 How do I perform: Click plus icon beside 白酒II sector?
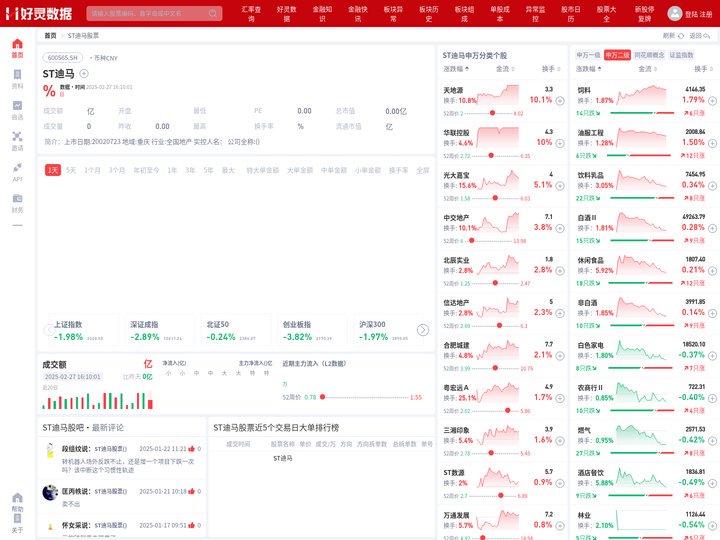(712, 228)
